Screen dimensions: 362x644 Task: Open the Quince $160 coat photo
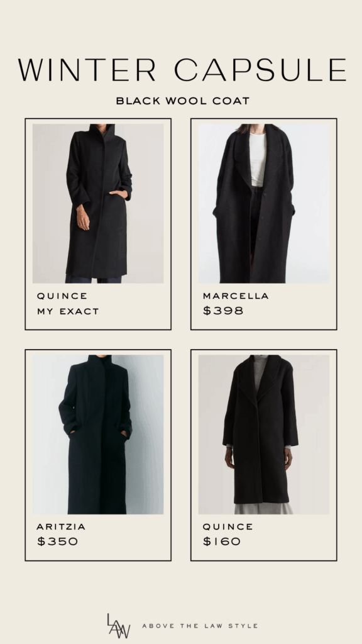coord(264,435)
